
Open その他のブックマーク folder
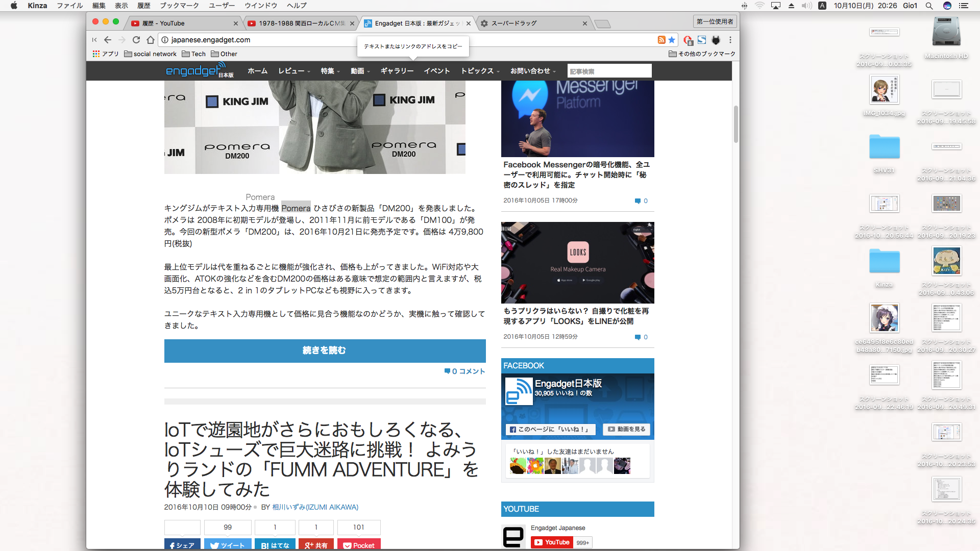click(x=702, y=54)
